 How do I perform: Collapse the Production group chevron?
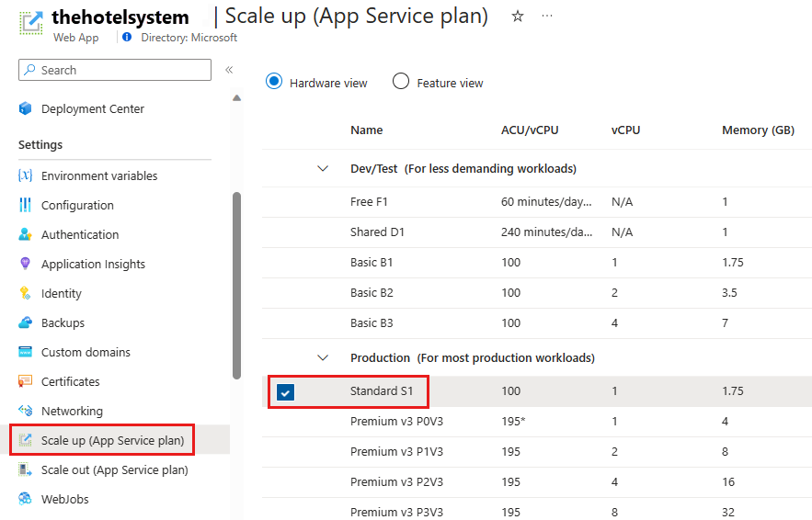[323, 358]
